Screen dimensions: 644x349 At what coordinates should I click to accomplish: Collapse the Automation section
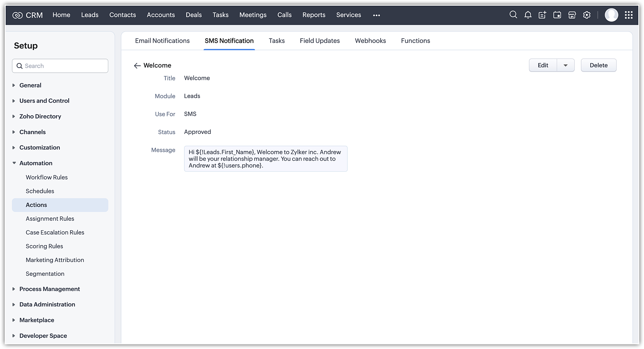(14, 163)
